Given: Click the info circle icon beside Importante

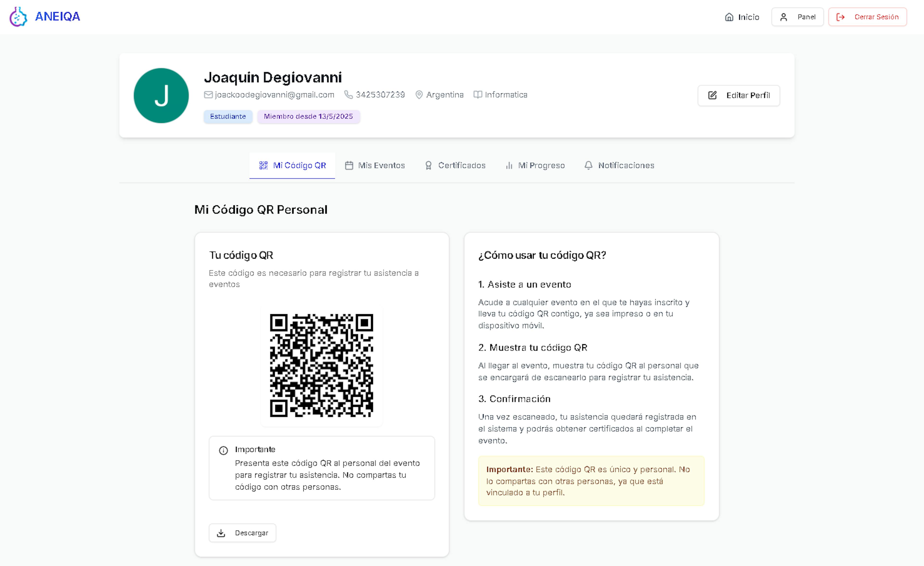Looking at the screenshot, I should (x=224, y=450).
